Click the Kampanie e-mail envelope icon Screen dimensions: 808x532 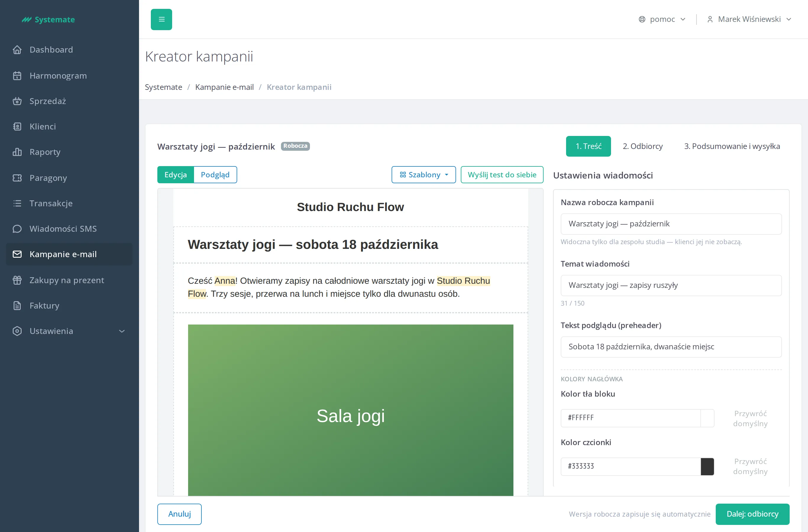click(17, 254)
